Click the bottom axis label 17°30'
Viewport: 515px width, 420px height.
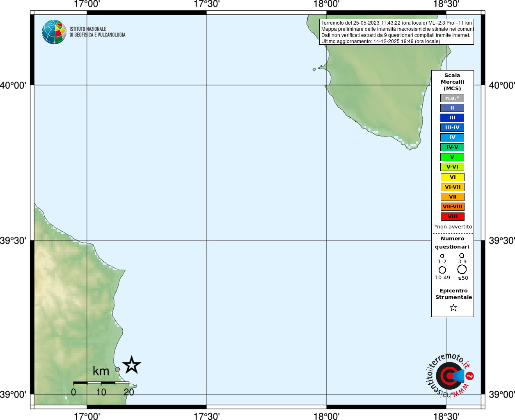click(206, 416)
